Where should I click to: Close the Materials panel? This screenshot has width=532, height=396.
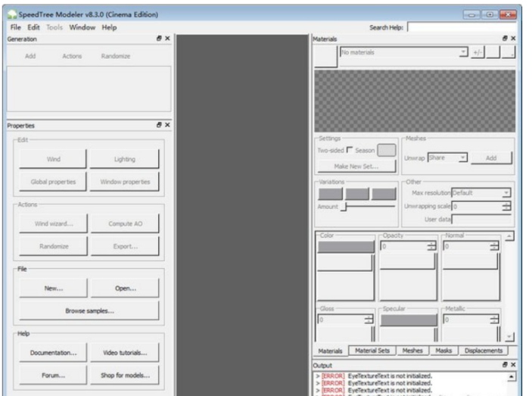(x=513, y=39)
